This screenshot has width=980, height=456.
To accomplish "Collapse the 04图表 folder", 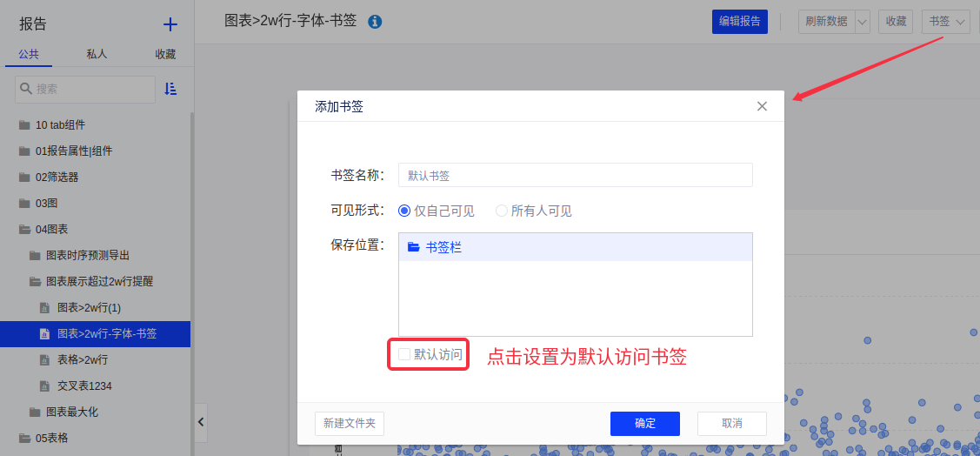I will pos(24,230).
